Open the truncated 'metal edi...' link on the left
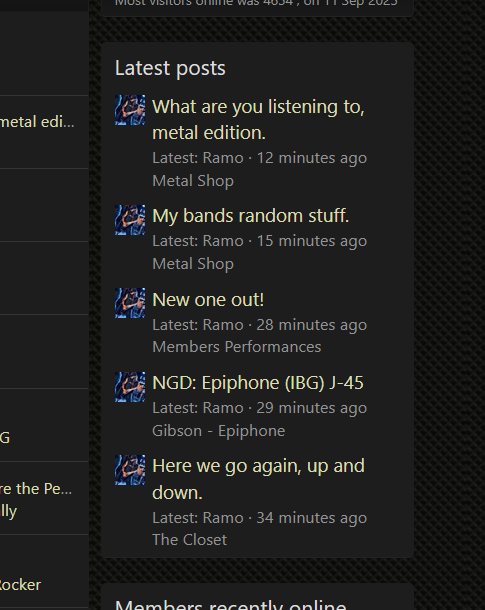485x610 pixels. tap(37, 122)
